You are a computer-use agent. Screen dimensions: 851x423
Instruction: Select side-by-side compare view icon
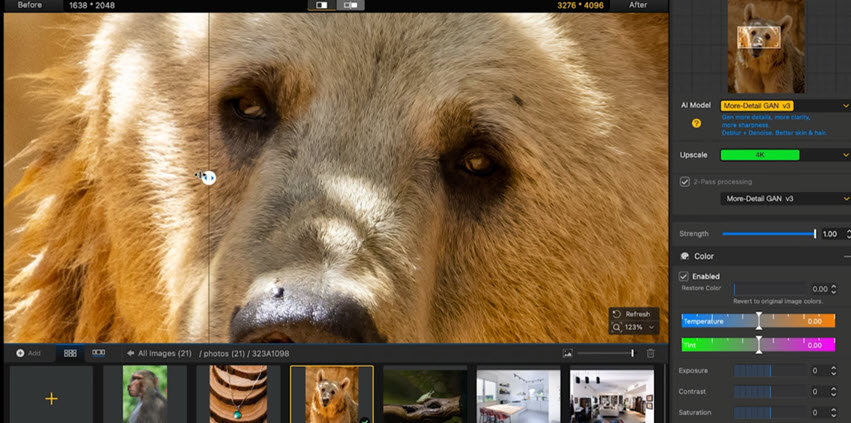[351, 5]
